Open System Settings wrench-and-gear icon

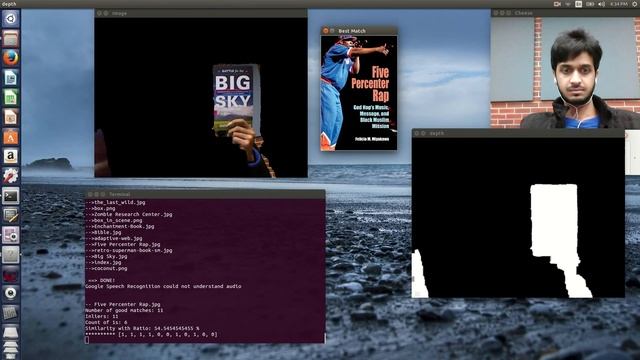11,176
